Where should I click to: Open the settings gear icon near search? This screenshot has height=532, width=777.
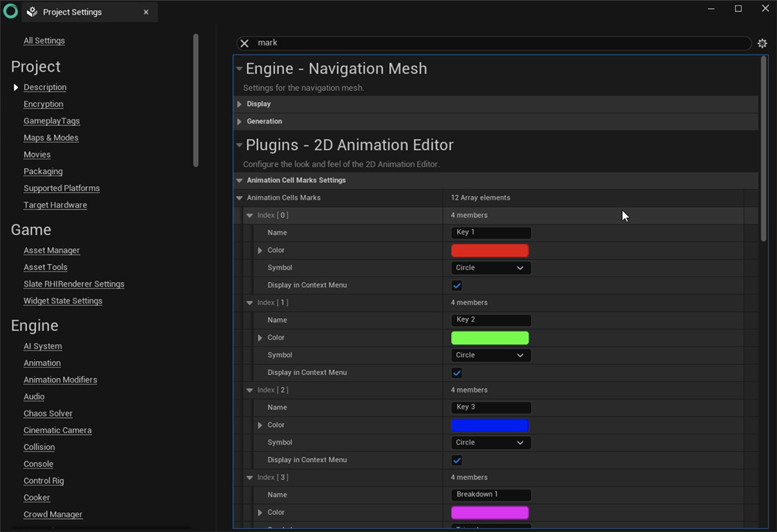click(762, 43)
